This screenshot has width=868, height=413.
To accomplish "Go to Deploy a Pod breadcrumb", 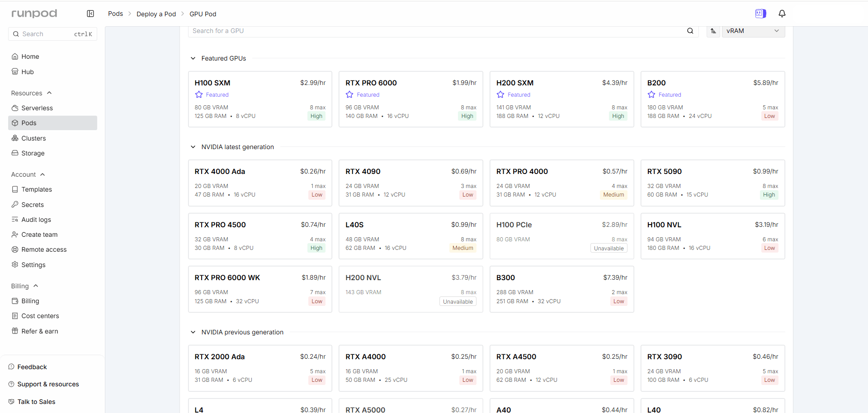I will click(x=156, y=14).
